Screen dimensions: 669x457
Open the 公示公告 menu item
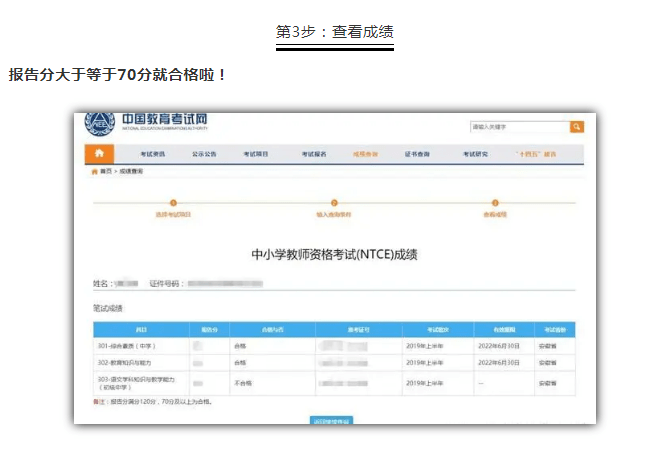(x=204, y=154)
